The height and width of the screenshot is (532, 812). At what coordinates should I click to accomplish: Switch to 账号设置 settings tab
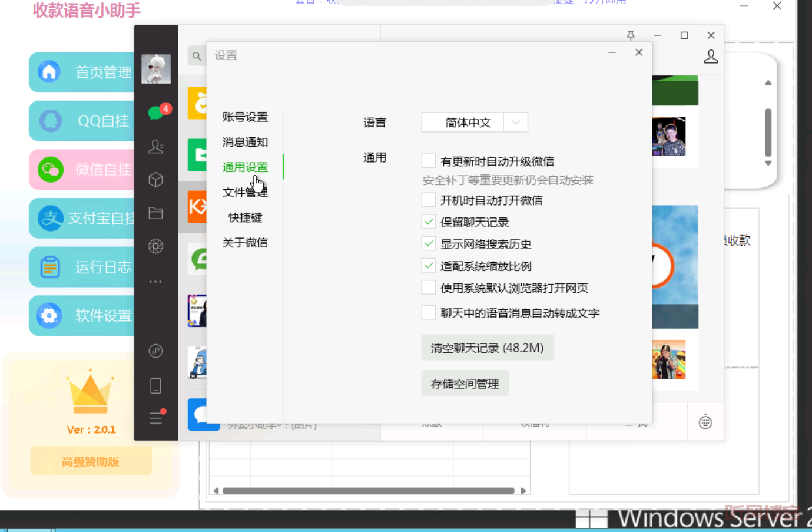pyautogui.click(x=245, y=117)
